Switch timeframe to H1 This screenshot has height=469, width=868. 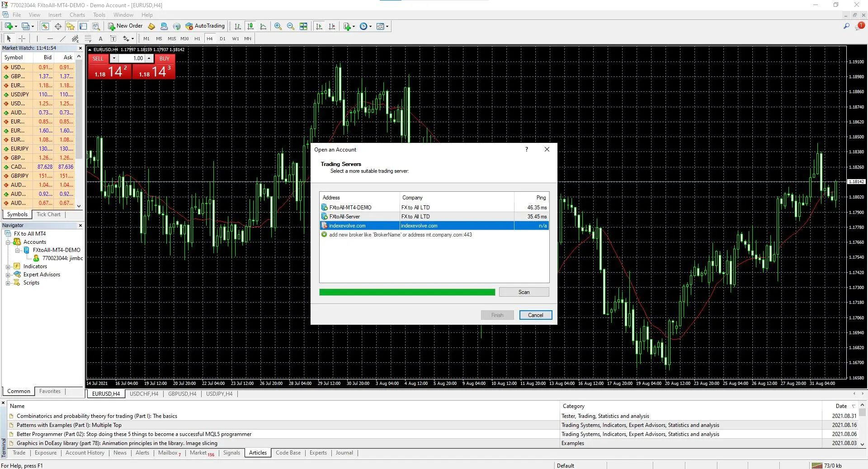[197, 39]
